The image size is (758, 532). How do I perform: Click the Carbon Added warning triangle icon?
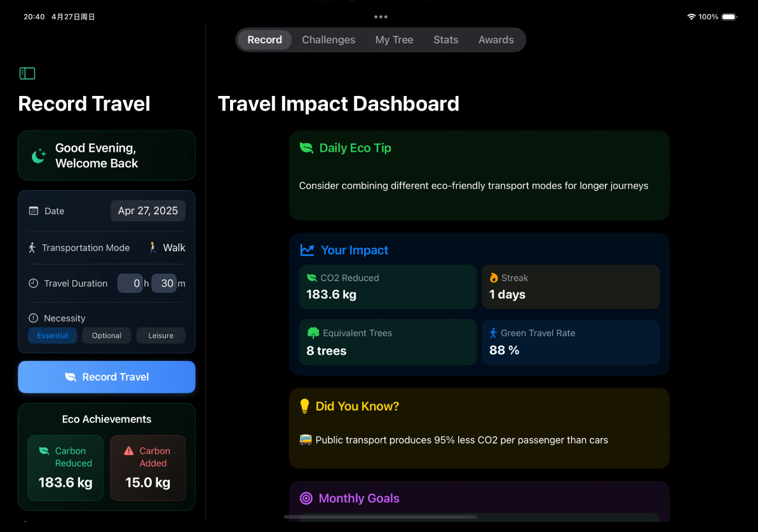[x=128, y=451]
